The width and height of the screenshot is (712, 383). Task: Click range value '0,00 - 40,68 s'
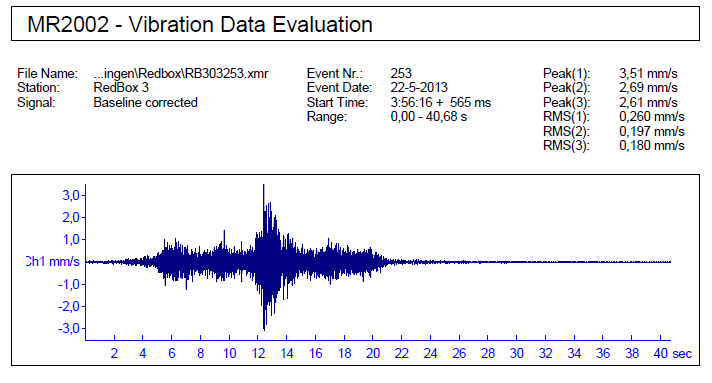pyautogui.click(x=429, y=116)
